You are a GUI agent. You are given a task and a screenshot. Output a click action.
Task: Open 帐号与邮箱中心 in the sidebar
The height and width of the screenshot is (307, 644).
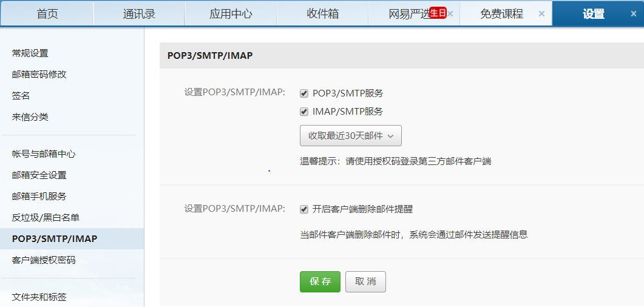tap(44, 154)
